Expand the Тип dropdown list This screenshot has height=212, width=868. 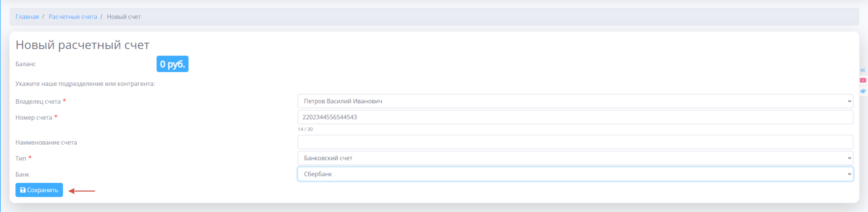coord(575,158)
